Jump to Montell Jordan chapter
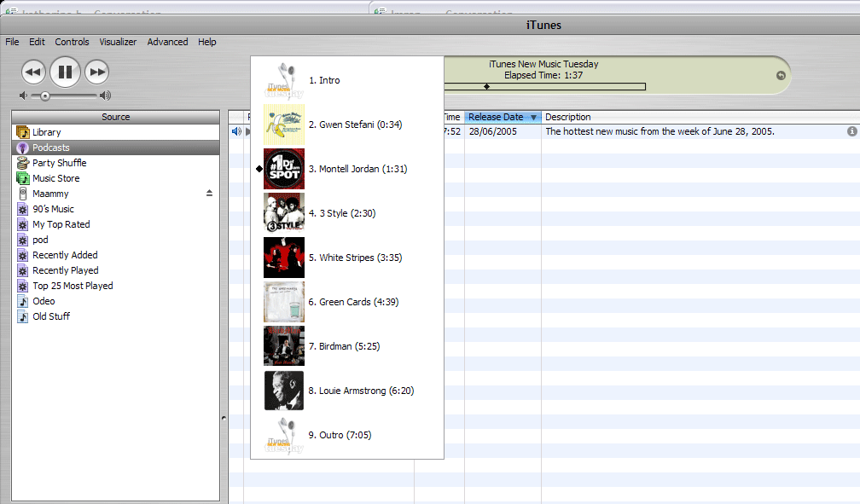Viewport: 860px width, 504px height. point(347,169)
